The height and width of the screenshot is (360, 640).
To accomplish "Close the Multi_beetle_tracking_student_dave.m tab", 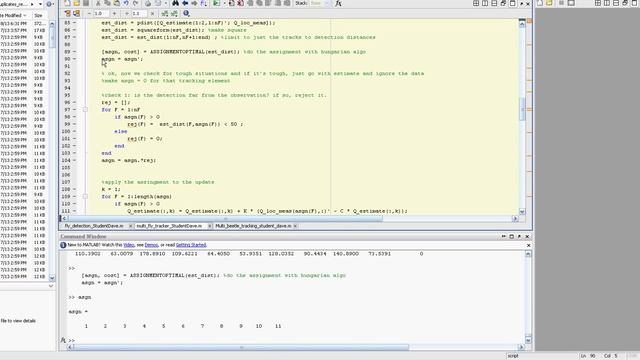I will point(295,226).
